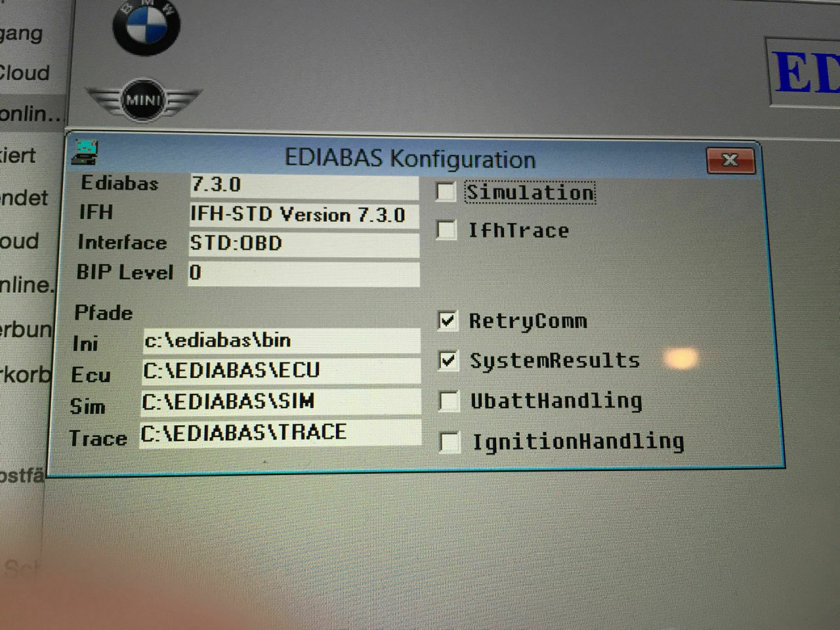Click the Ini path c:\ediabas\bin
The height and width of the screenshot is (630, 840).
click(x=282, y=341)
